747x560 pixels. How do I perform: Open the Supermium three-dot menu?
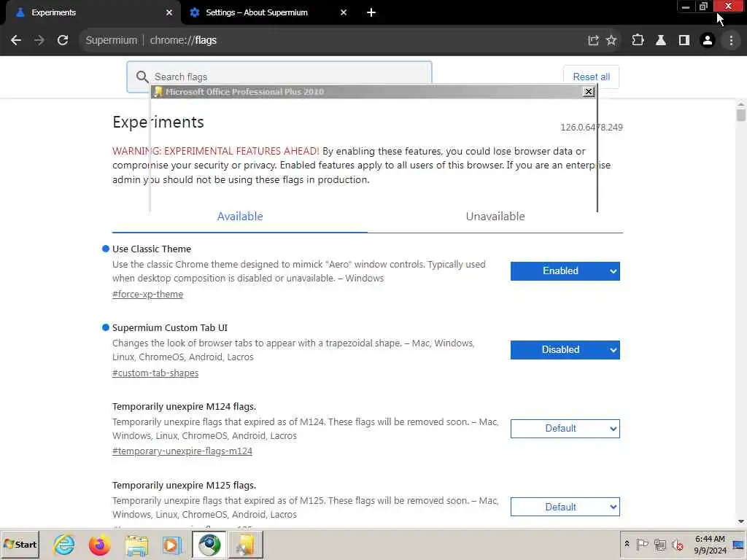coord(731,41)
